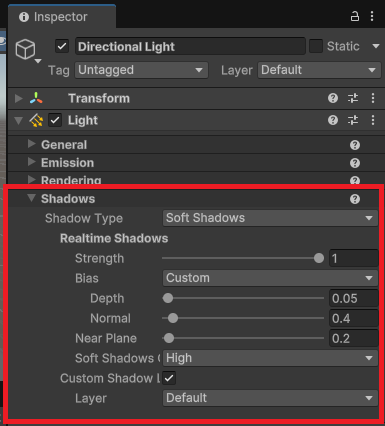Viewport: 385px width, 426px height.
Task: Open the Shadow Type dropdown
Action: point(270,218)
